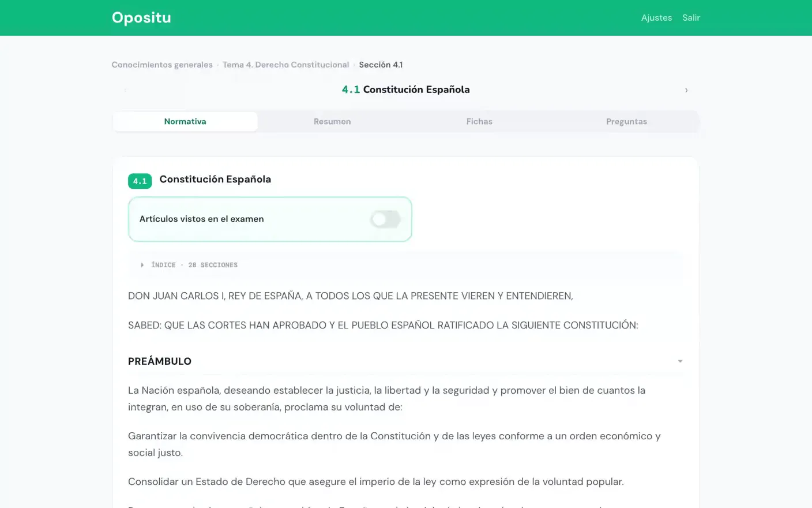This screenshot has width=812, height=508.
Task: Click the 'SABED: QUE LAS CORTES' paragraph
Action: [x=383, y=325]
